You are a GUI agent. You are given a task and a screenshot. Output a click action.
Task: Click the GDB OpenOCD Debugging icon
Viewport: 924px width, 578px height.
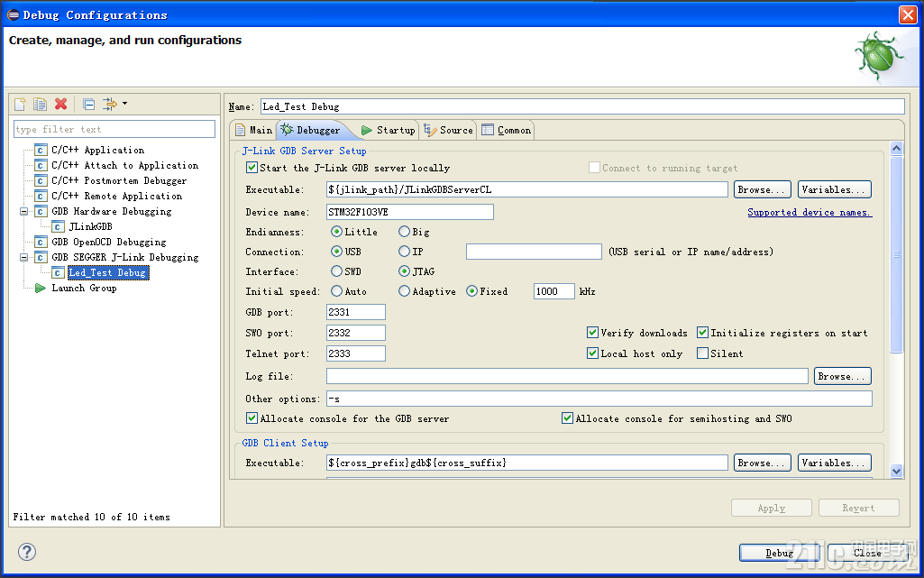(40, 243)
